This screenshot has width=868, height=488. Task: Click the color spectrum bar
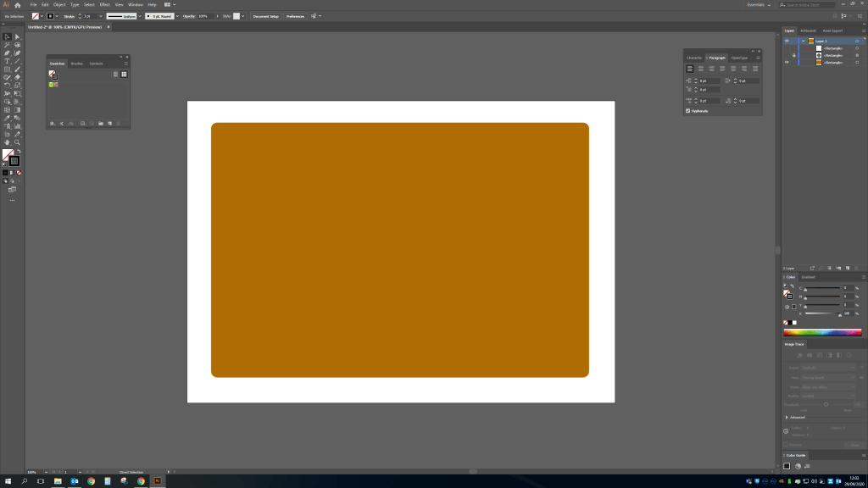click(822, 332)
